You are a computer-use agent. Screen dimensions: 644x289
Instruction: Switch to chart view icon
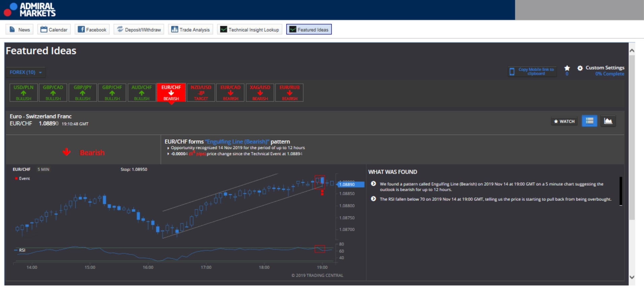coord(608,121)
